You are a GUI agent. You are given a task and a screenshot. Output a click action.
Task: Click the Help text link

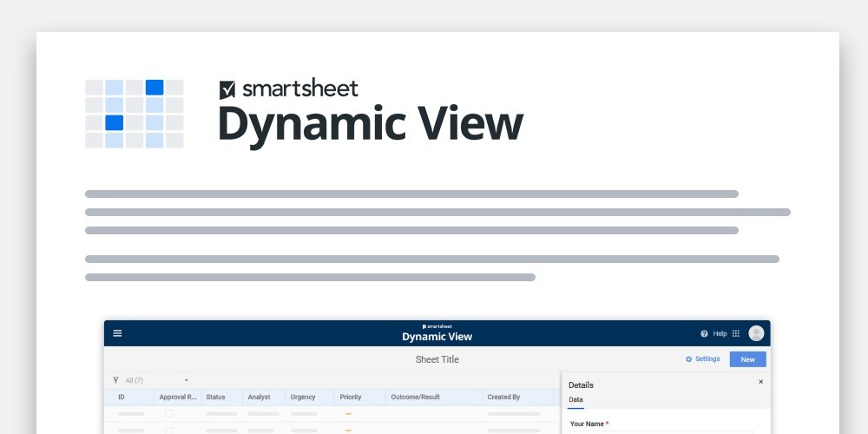click(x=720, y=333)
